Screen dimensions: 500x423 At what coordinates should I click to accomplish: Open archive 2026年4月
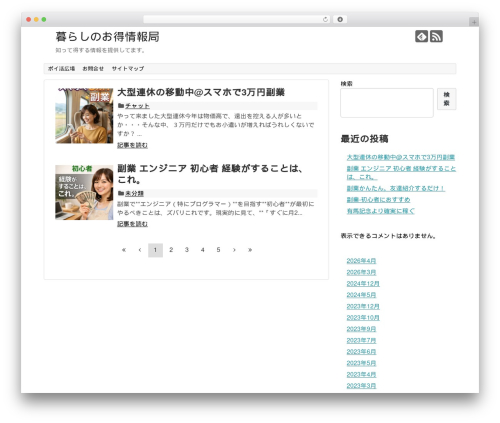point(361,261)
